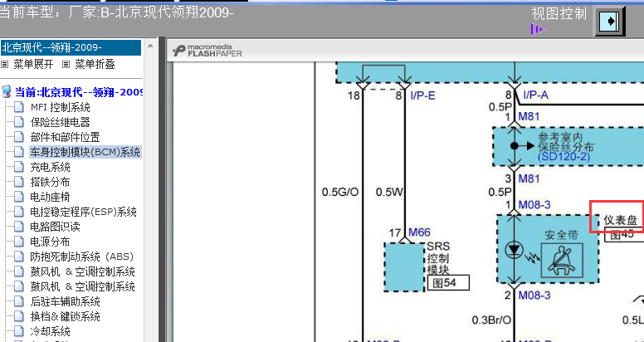Click the 0.3Br/O wire label
644x342 pixels.
click(491, 320)
